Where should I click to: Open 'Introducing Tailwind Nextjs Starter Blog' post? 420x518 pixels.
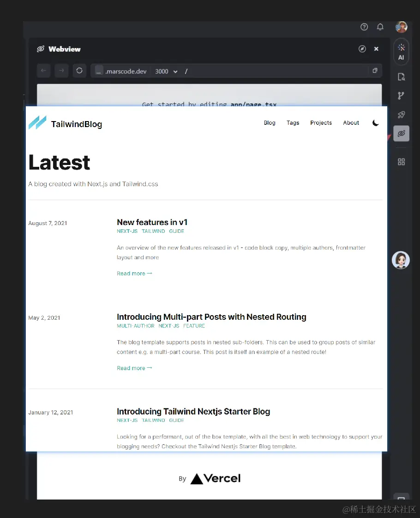[x=193, y=411]
